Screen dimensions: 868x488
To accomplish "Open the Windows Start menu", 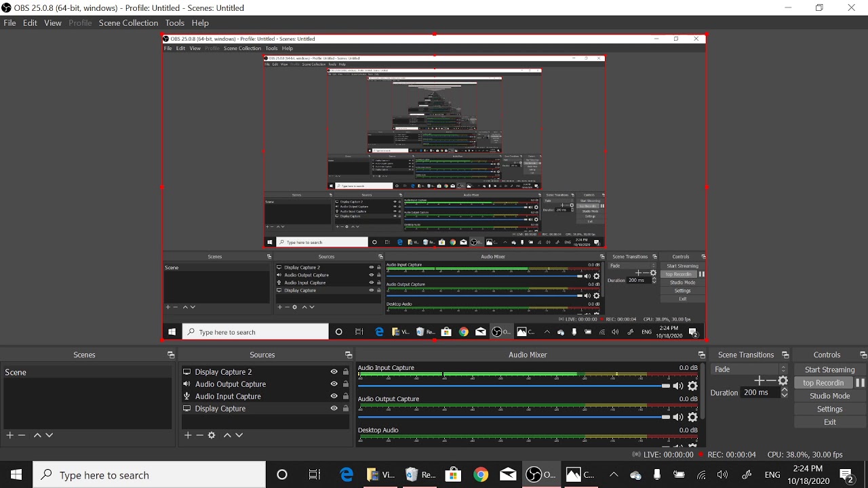I will (x=16, y=475).
